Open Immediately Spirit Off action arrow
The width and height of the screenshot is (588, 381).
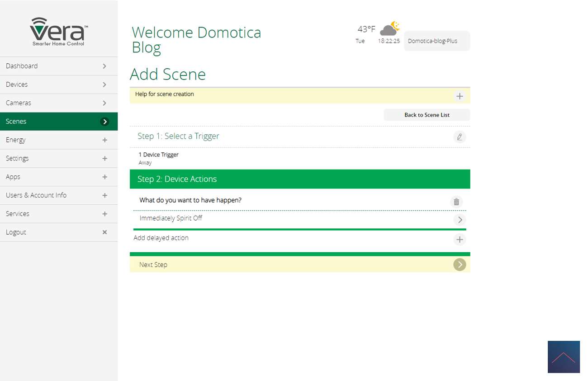coord(459,220)
